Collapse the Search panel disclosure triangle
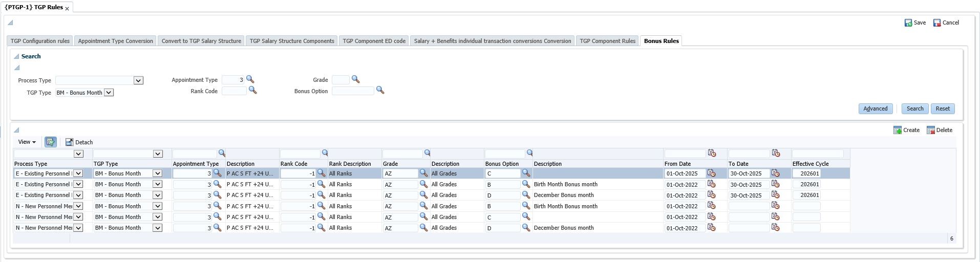The image size is (980, 262). tap(16, 57)
